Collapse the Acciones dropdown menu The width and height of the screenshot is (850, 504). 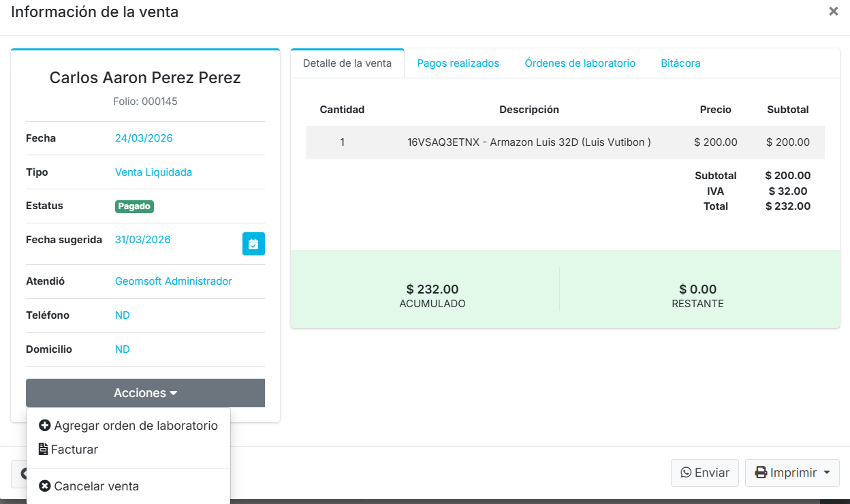click(145, 393)
